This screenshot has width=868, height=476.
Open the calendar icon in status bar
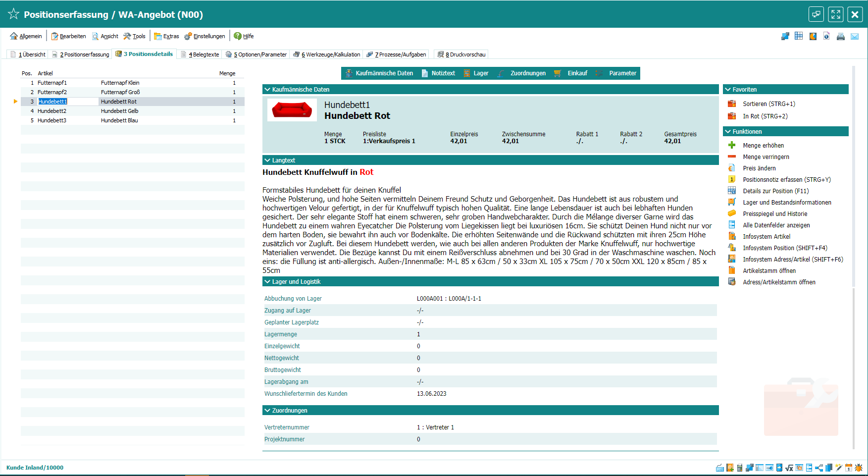849,468
